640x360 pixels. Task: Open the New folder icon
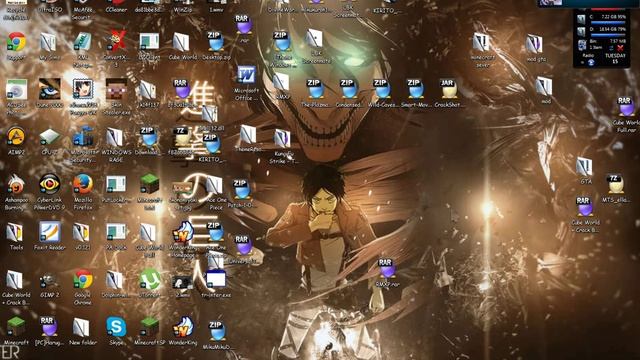coord(81,327)
